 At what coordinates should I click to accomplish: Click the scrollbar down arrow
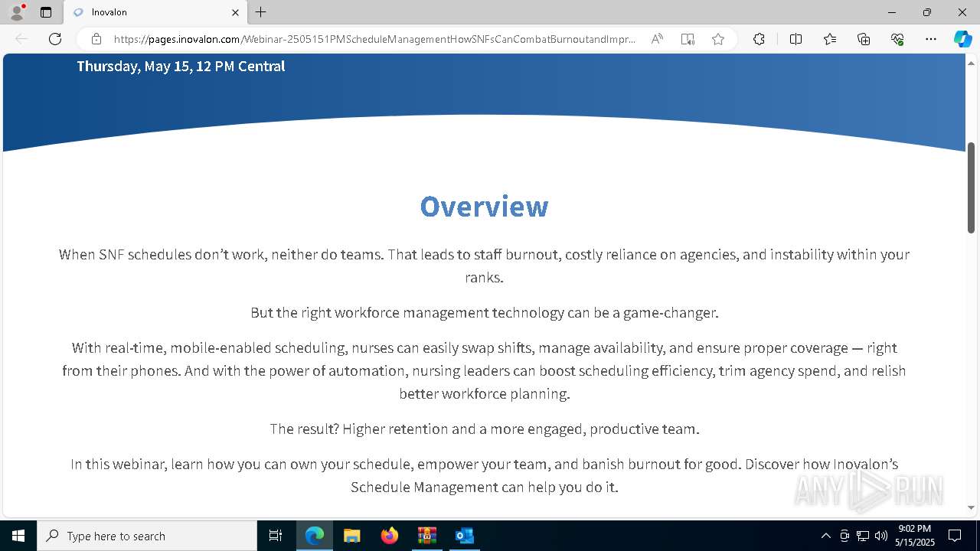click(971, 507)
